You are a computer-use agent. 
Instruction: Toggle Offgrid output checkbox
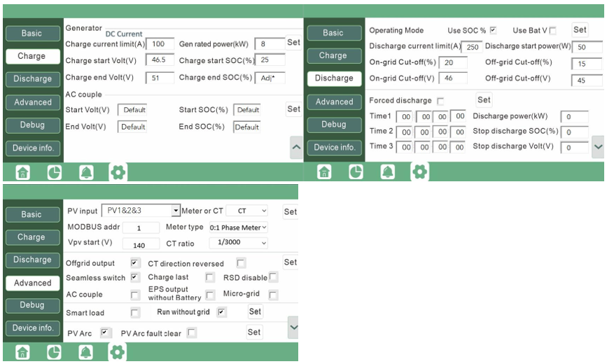click(x=134, y=263)
